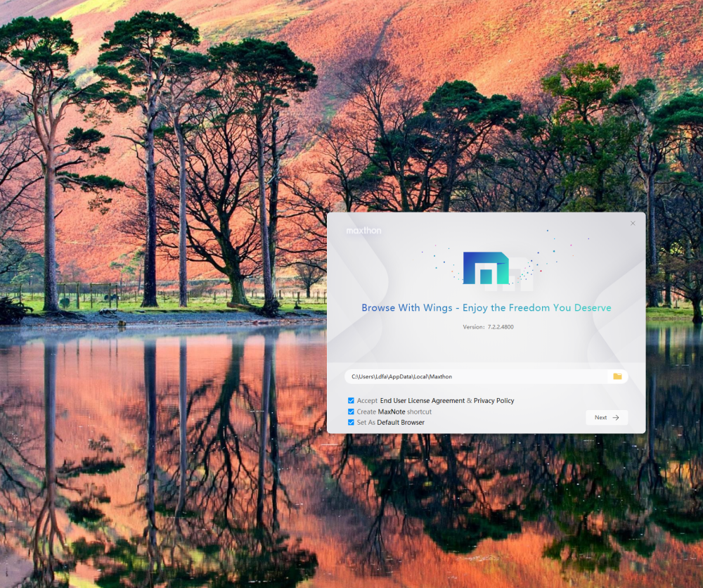The width and height of the screenshot is (703, 588).
Task: Click the MaxNote label text
Action: pos(392,411)
